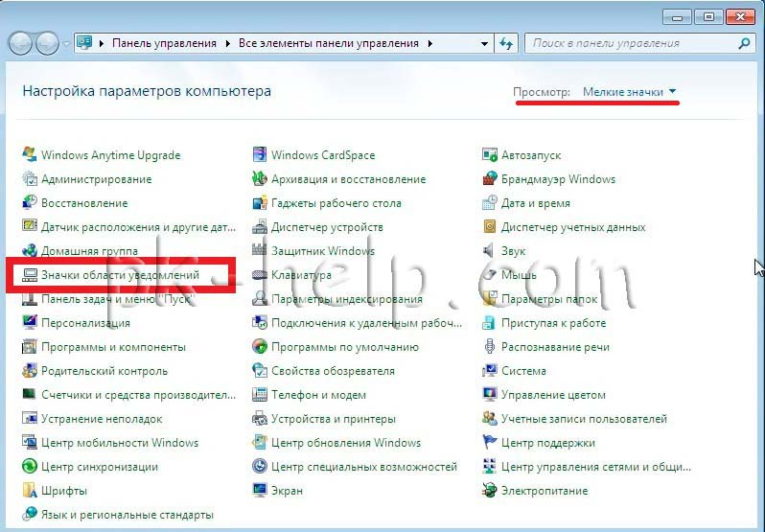Viewport: 765px width, 532px height.
Task: Open Счетчики и средства производительности link
Action: 139,395
